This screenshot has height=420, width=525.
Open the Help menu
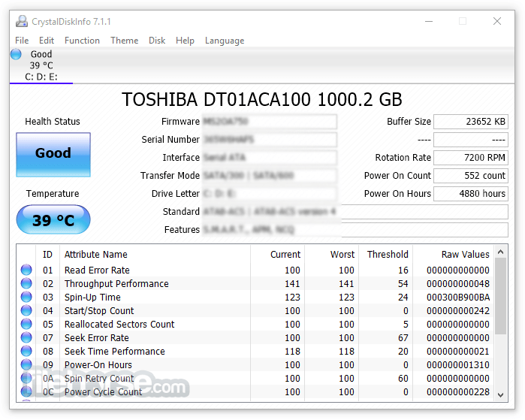pos(185,41)
